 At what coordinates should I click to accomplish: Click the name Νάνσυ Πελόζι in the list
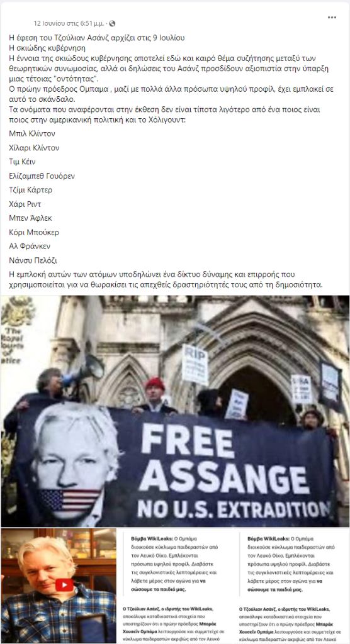pyautogui.click(x=33, y=260)
